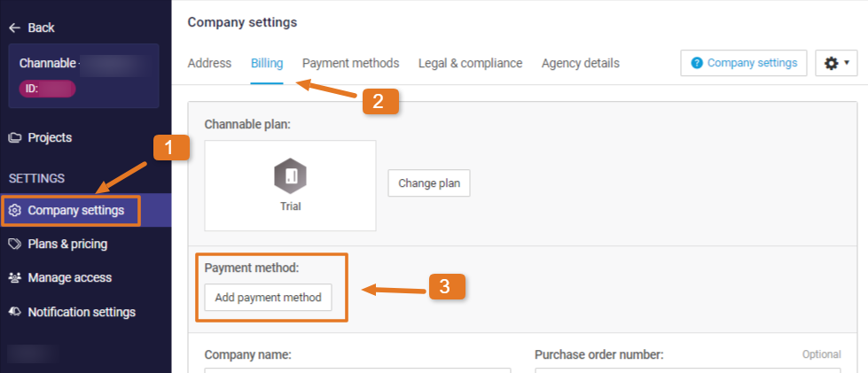Click the Plans & pricing tag icon
The height and width of the screenshot is (373, 868).
pyautogui.click(x=14, y=244)
